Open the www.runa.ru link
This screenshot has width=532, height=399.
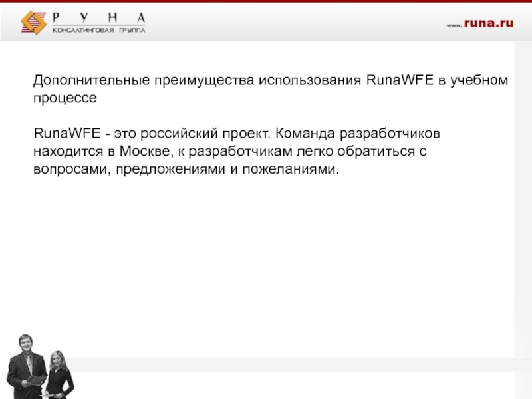pos(479,23)
